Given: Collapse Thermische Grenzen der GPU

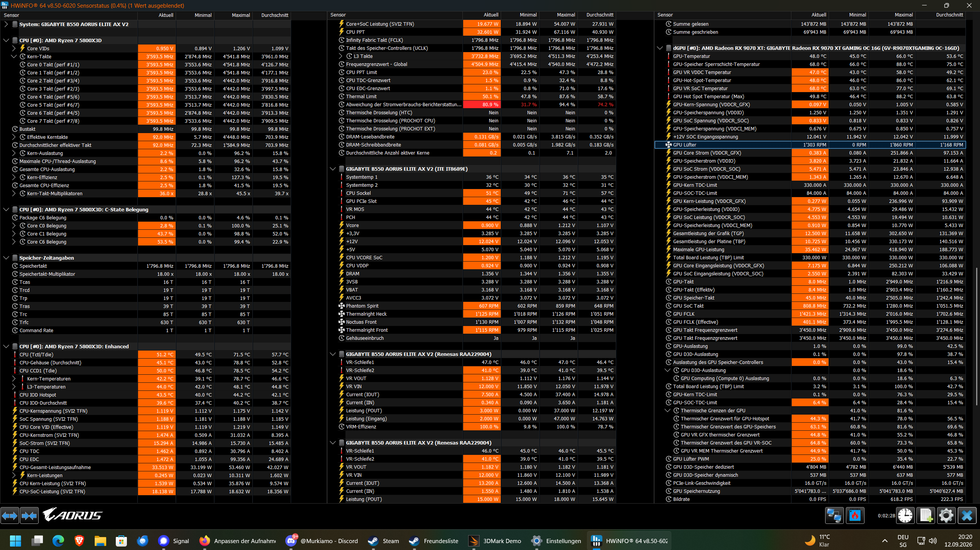Looking at the screenshot, I should click(x=668, y=410).
